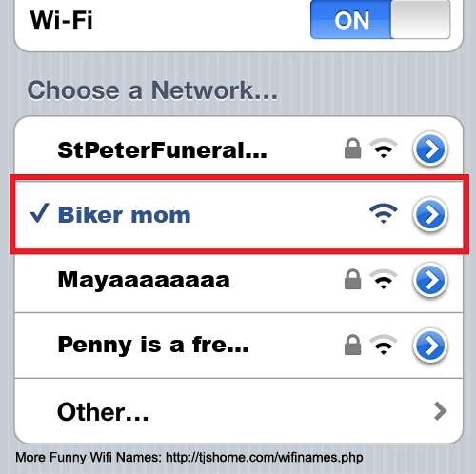Turn off the Wi-Fi switch
The height and width of the screenshot is (474, 476).
[380, 20]
